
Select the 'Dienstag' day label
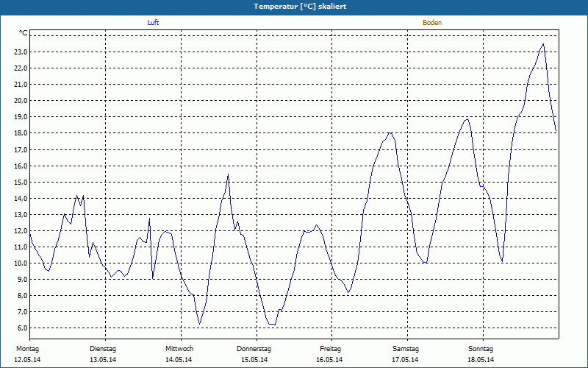click(x=103, y=349)
